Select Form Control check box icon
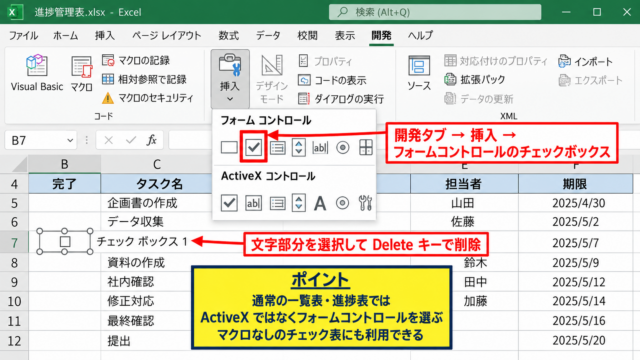The height and width of the screenshot is (360, 640). click(253, 147)
